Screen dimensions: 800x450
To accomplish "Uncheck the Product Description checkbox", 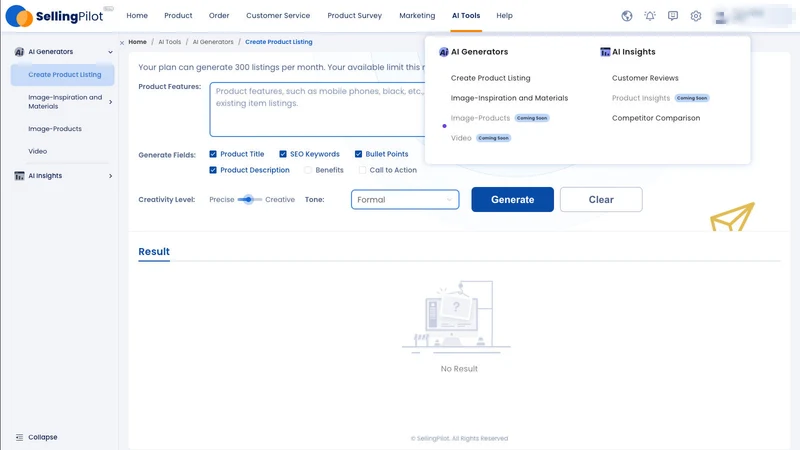I will (x=213, y=170).
